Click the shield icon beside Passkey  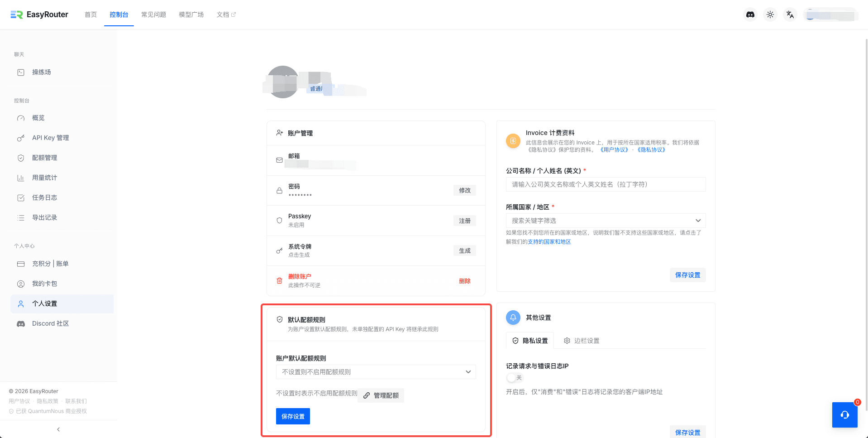click(280, 221)
